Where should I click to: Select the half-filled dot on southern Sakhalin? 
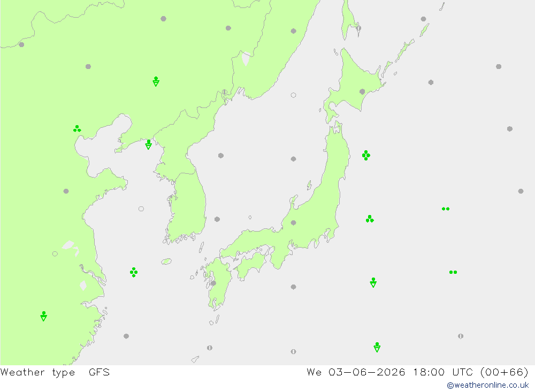click(x=358, y=28)
